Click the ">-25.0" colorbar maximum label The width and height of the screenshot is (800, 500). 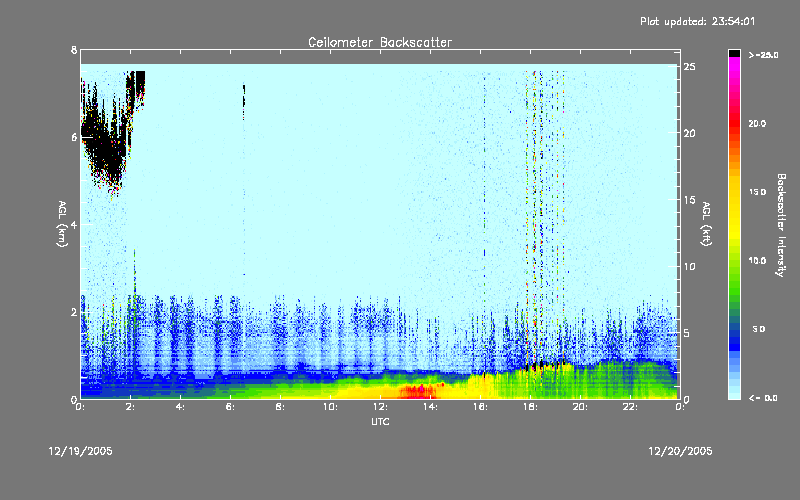(x=764, y=55)
